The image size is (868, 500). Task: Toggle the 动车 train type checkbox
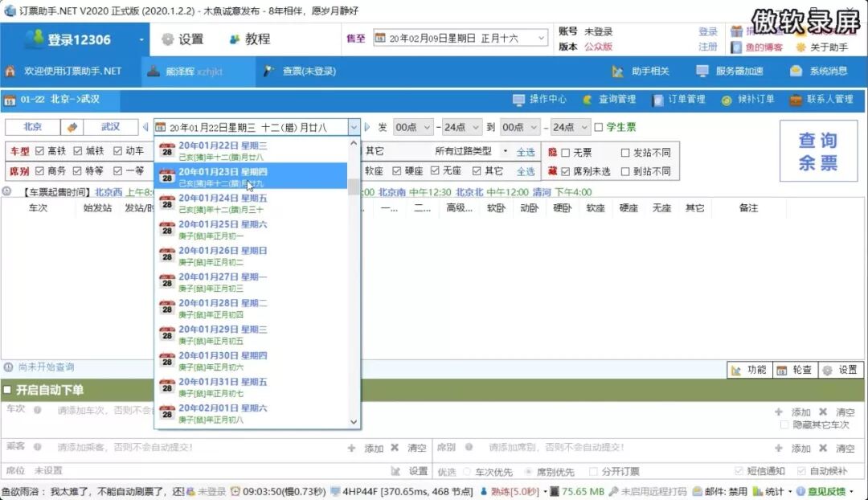[117, 150]
